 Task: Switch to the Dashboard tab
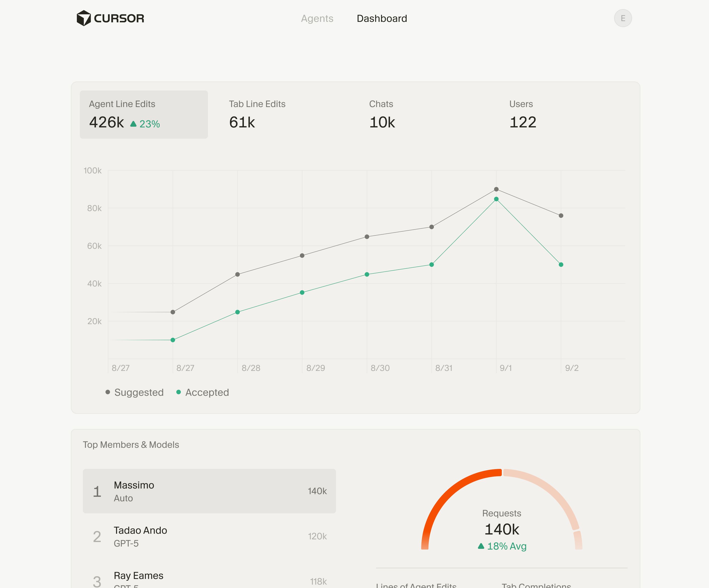(x=382, y=18)
